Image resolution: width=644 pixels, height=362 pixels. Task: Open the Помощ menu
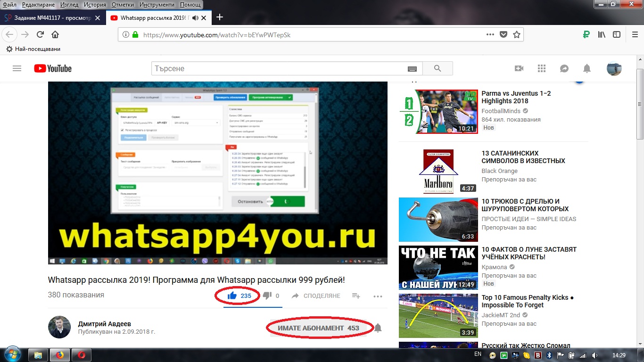(x=190, y=5)
